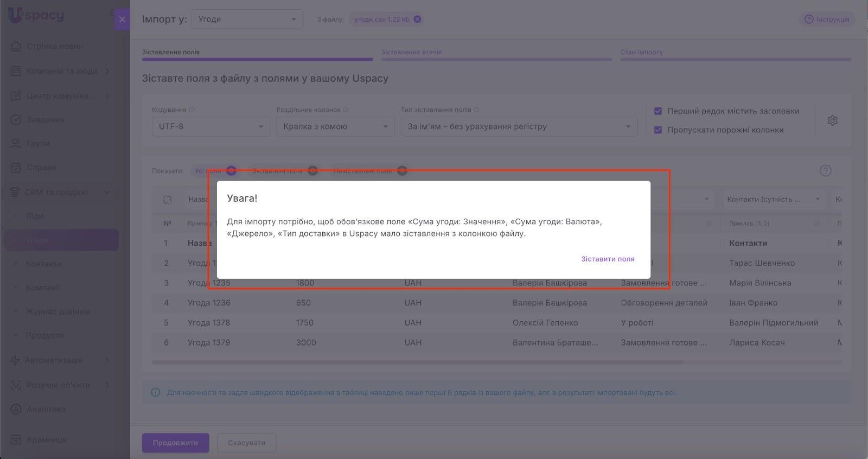Click the Розумні об'єкти sidebar icon
868x459 pixels.
coord(16,385)
